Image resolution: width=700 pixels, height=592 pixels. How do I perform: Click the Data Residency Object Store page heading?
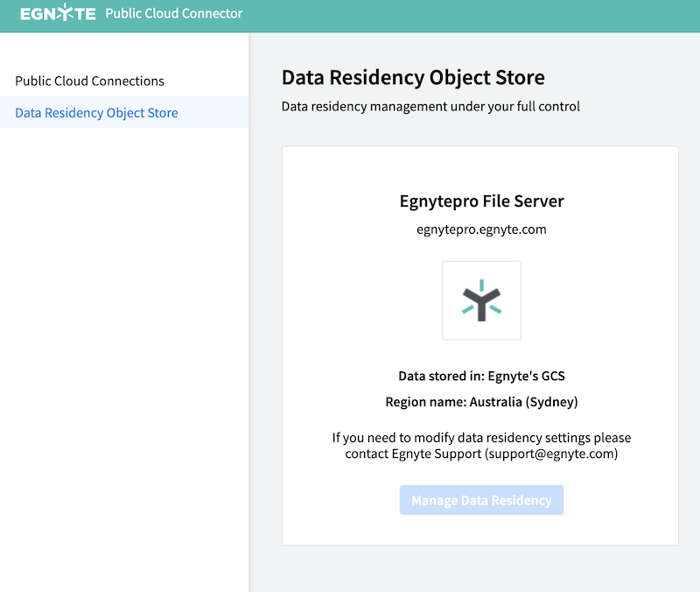413,78
